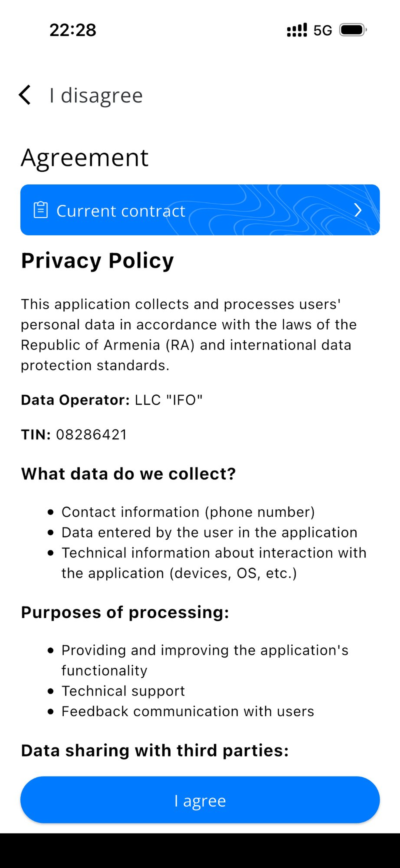Tap the clipboard icon on Current contract

41,210
